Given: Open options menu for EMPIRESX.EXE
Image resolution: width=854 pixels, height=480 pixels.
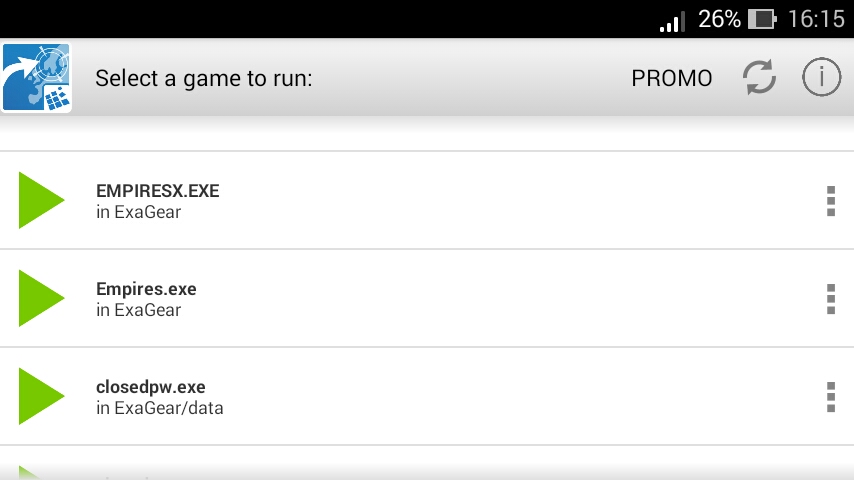Looking at the screenshot, I should tap(830, 200).
